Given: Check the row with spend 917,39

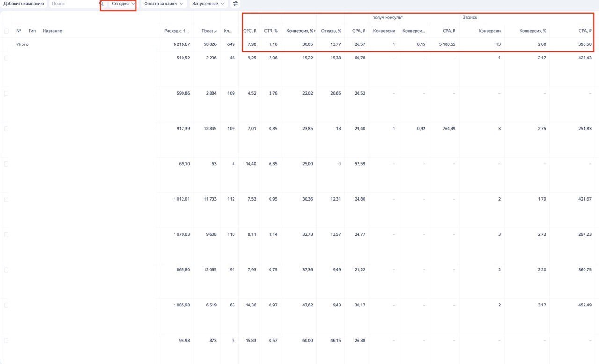Looking at the screenshot, I should click(6, 129).
